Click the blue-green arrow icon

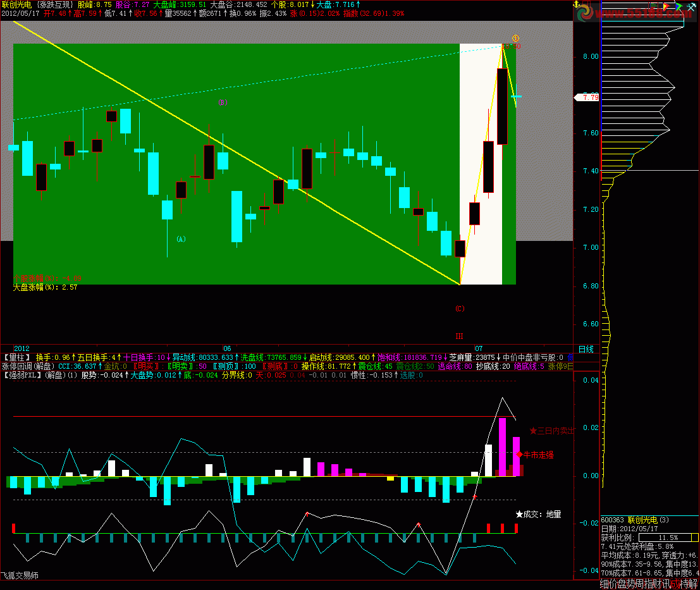click(679, 6)
